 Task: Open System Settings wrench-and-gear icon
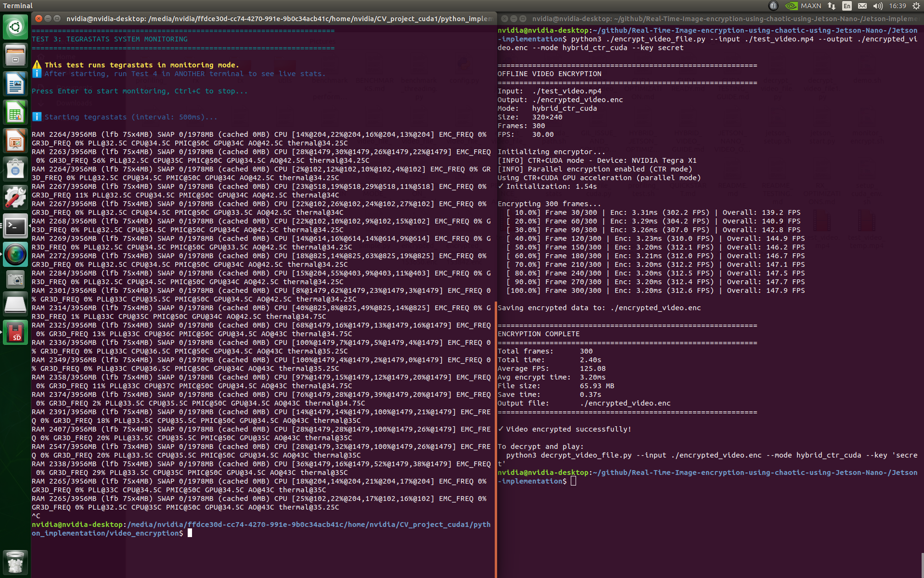pyautogui.click(x=15, y=198)
